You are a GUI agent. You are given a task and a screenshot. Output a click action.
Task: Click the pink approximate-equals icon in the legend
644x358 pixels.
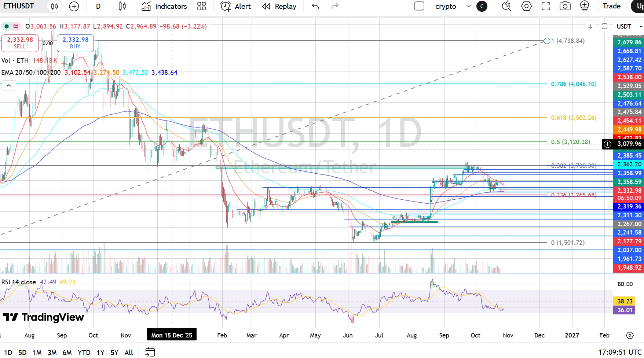[x=16, y=26]
